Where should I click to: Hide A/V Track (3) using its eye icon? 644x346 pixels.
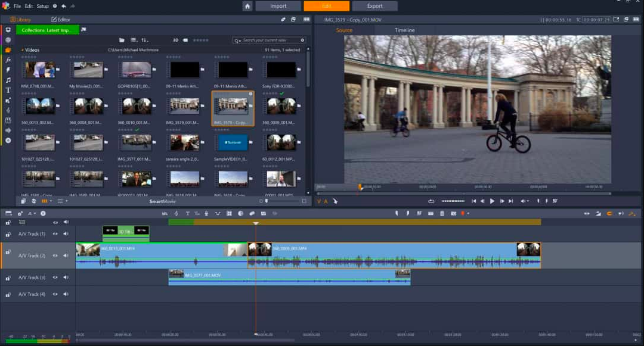tap(55, 278)
